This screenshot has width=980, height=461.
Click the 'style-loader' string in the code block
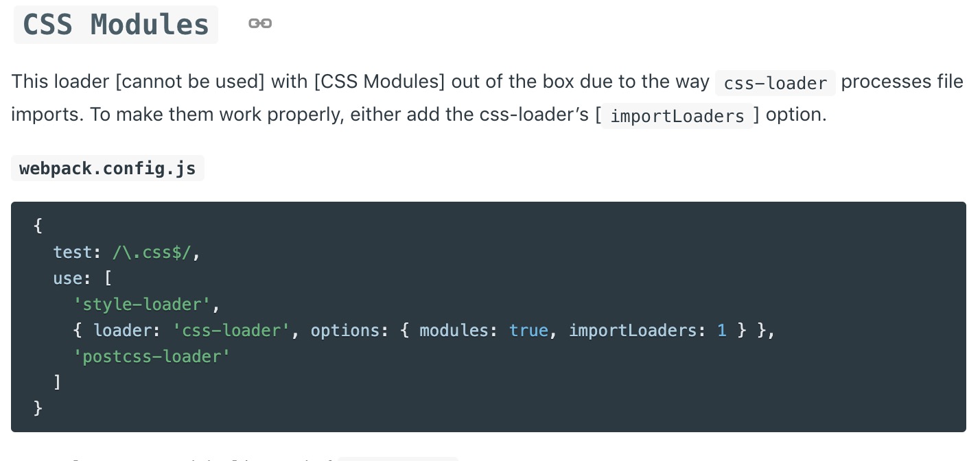point(146,304)
